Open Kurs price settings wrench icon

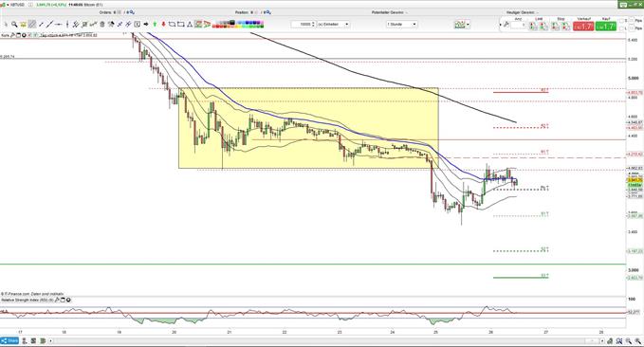click(x=13, y=35)
